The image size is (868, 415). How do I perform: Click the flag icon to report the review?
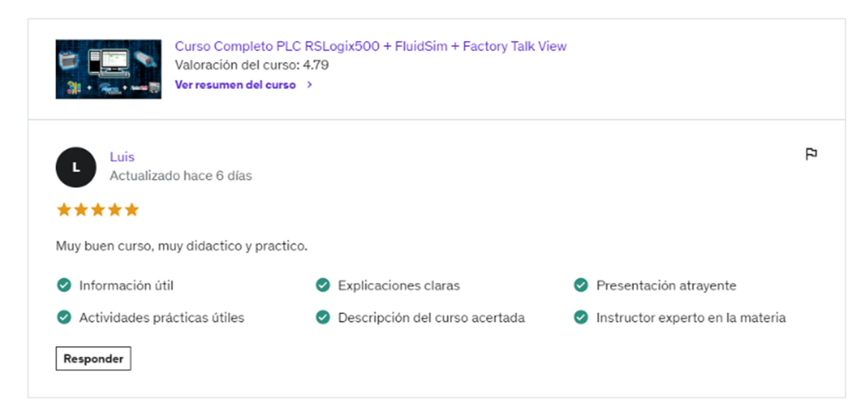point(812,153)
